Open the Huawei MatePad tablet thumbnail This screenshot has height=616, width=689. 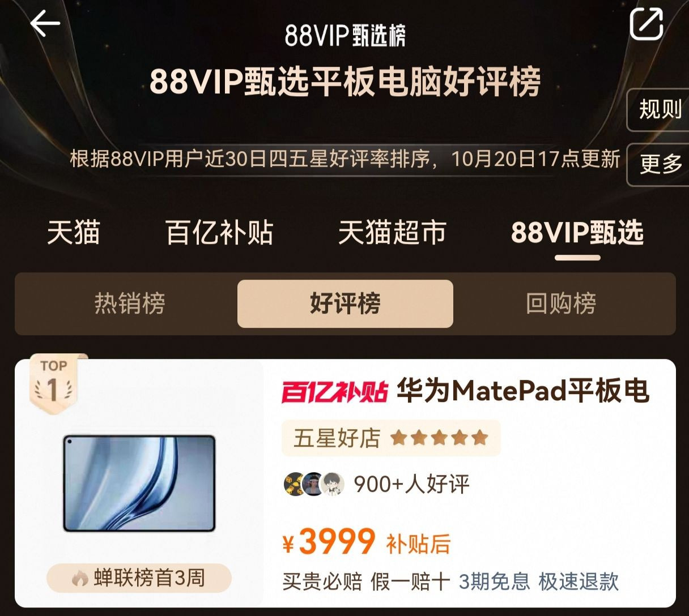coord(139,483)
